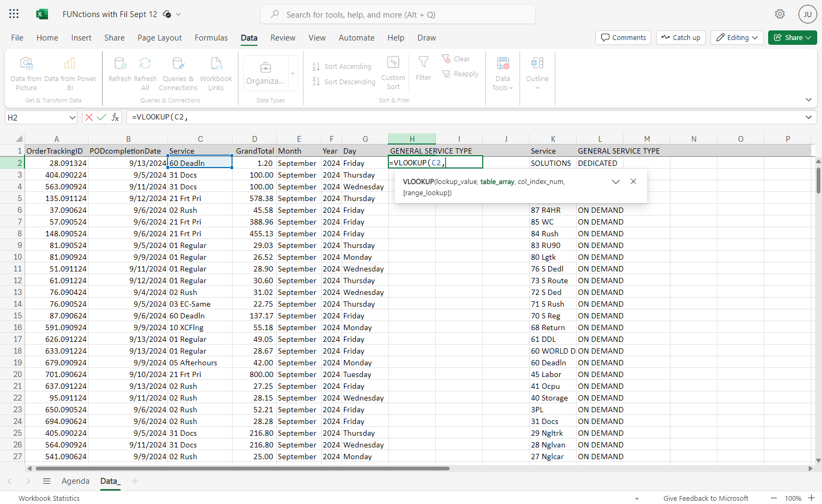Open the Review tab
Image resolution: width=822 pixels, height=504 pixels.
click(283, 38)
